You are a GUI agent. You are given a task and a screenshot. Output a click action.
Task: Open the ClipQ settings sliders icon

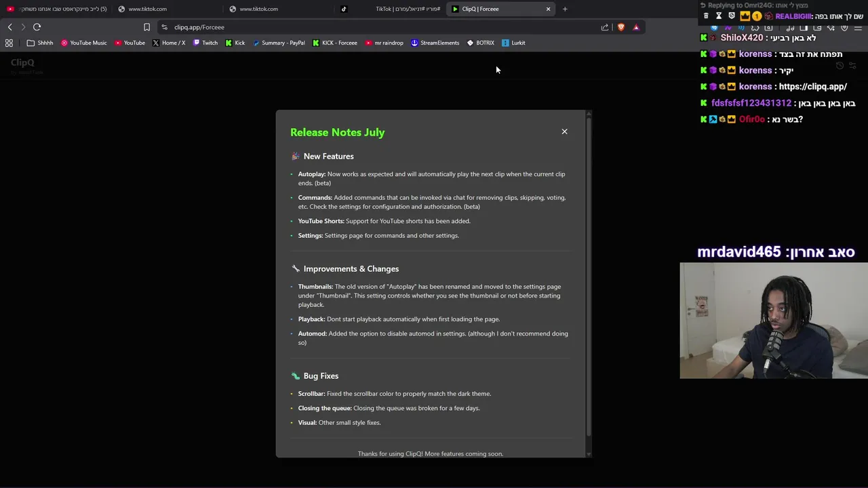(852, 66)
